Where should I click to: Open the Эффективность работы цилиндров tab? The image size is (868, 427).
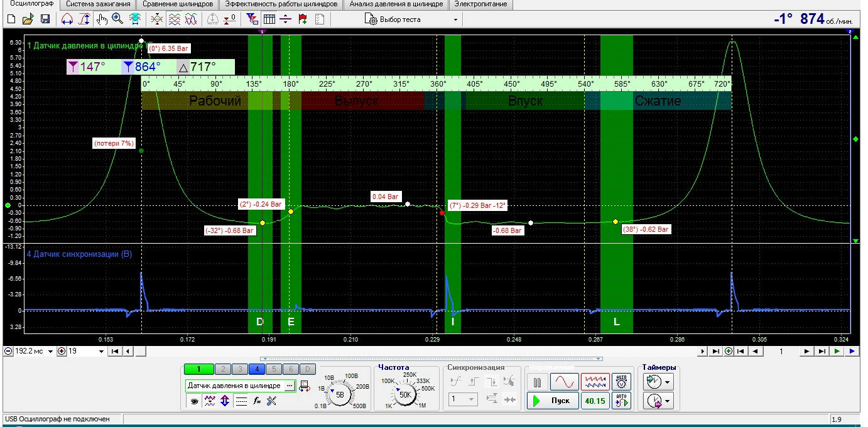coord(281,4)
